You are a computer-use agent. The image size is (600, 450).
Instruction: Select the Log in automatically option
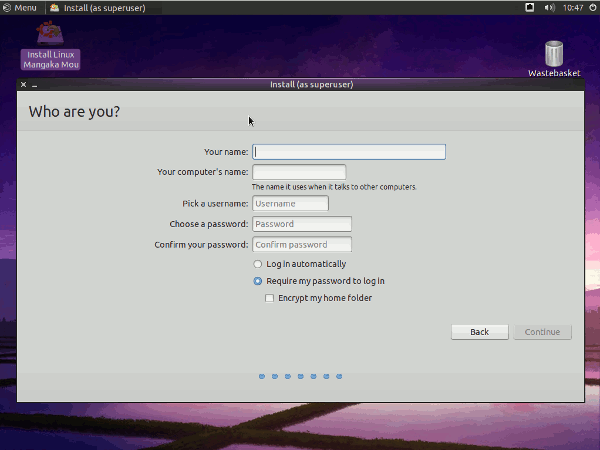[x=258, y=264]
